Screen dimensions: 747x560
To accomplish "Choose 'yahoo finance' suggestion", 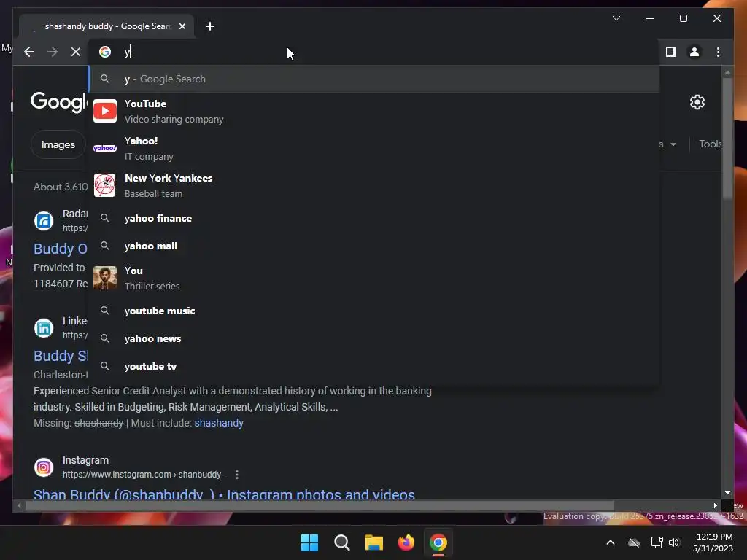I will [x=374, y=218].
